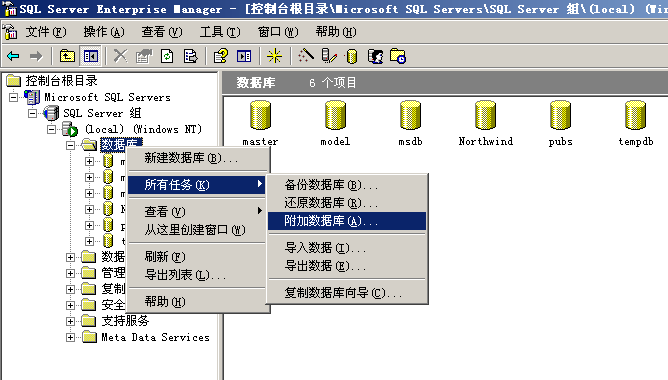This screenshot has height=380, width=668.
Task: Click the New database cylinder toolbar icon
Action: pos(351,56)
